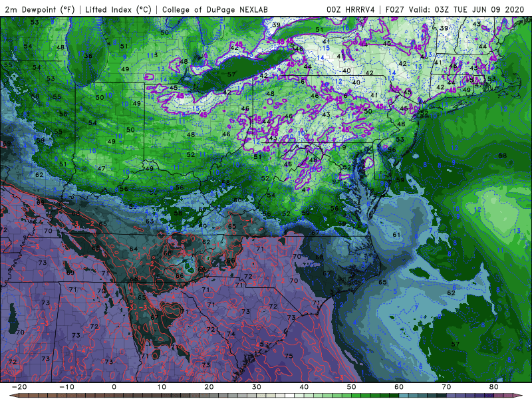Click the "F027" forecast hour text
This screenshot has height=399, width=532.
395,9
